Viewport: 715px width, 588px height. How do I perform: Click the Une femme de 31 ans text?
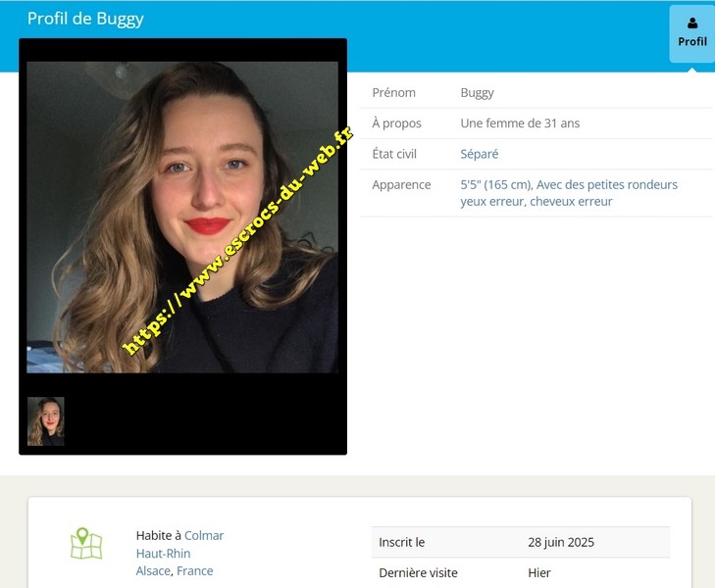point(520,123)
